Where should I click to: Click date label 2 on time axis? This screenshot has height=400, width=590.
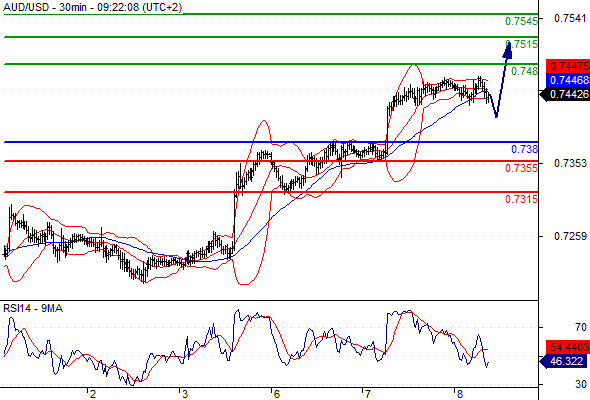click(x=93, y=394)
